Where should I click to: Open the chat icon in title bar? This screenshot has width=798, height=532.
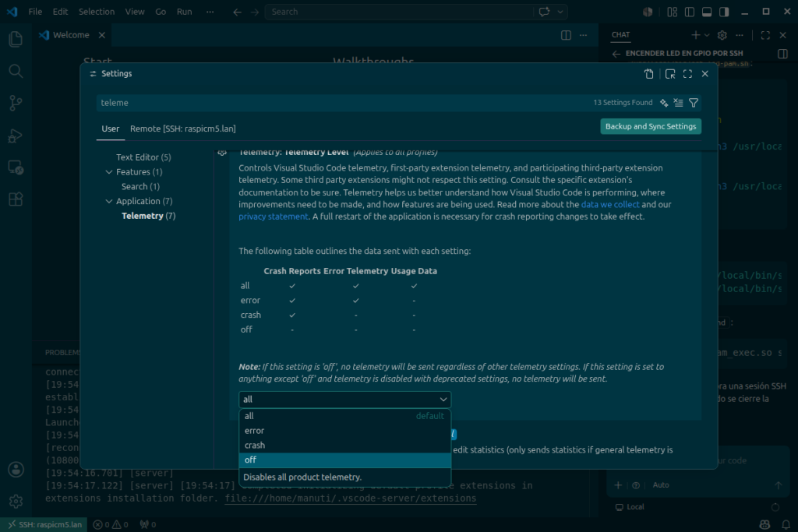pos(544,12)
